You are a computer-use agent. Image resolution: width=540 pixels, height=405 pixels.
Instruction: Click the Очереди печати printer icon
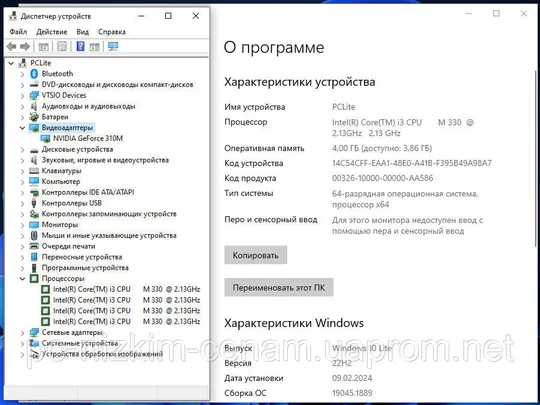point(34,246)
